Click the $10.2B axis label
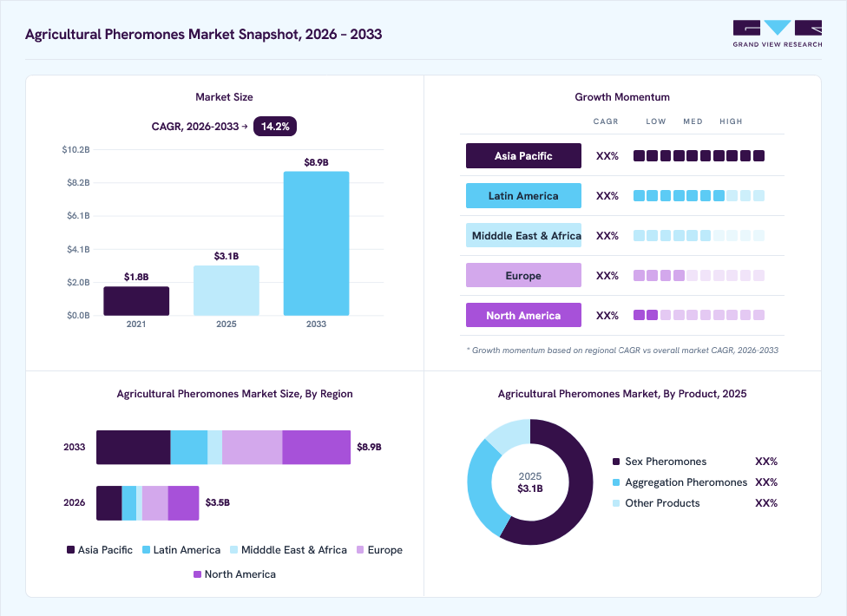Screen dimensions: 847x616 pos(76,149)
